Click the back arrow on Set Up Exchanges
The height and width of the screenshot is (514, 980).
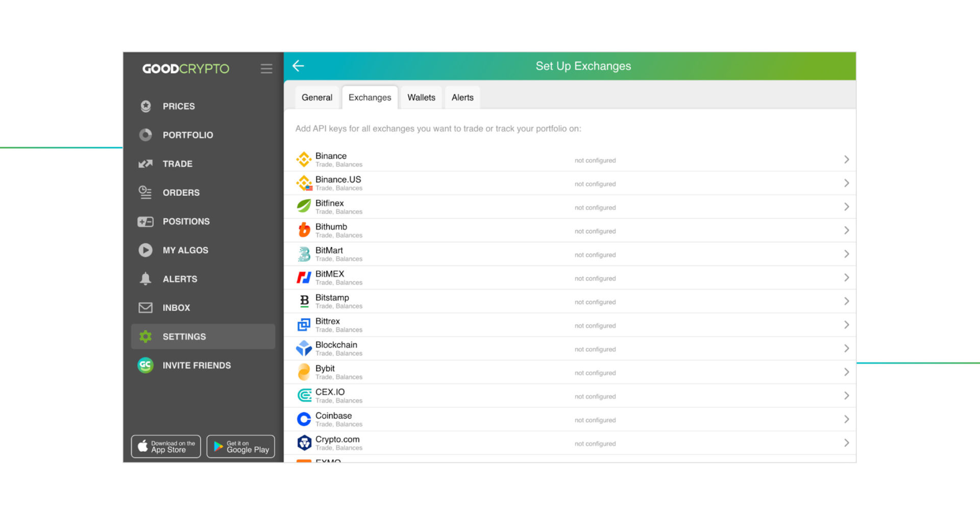point(299,66)
